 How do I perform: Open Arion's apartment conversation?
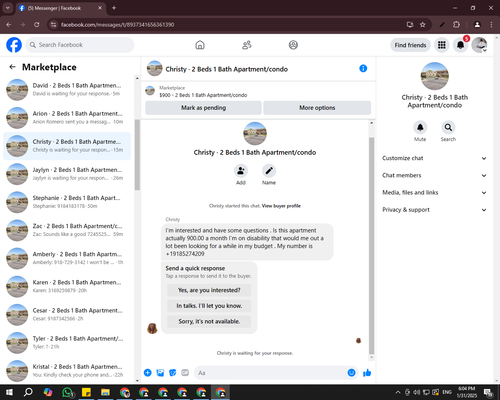pos(67,118)
